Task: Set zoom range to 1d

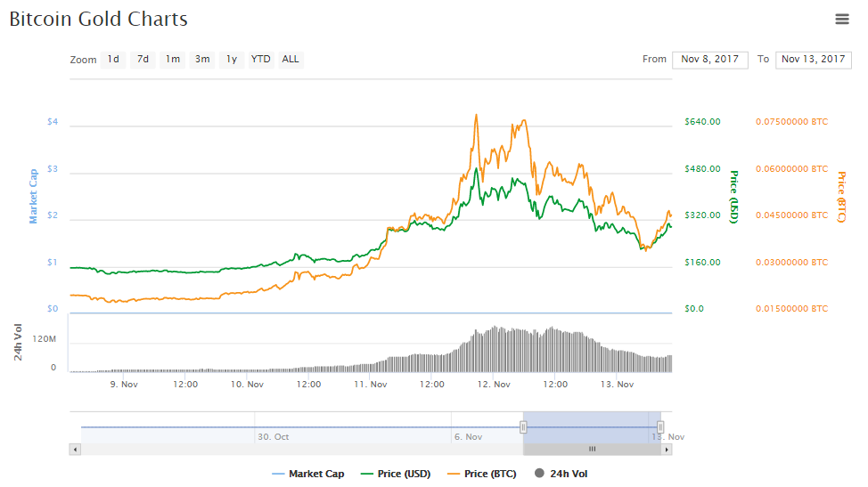Action: coord(113,59)
